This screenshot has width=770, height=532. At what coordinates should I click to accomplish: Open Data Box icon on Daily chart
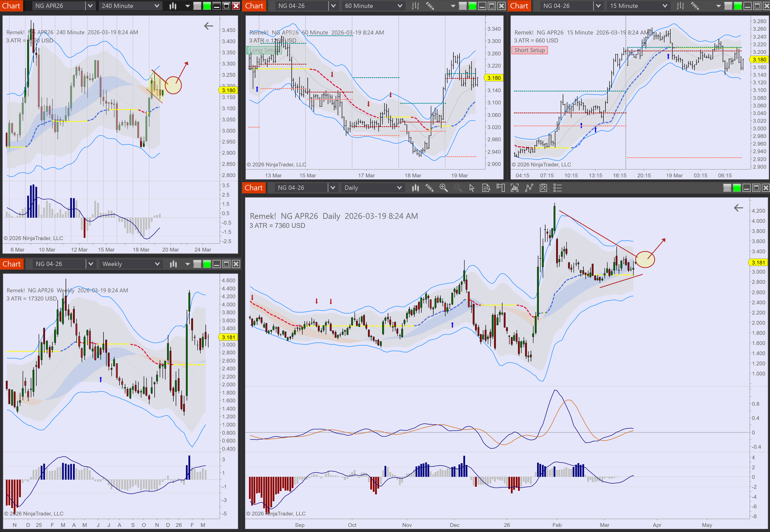pos(486,188)
